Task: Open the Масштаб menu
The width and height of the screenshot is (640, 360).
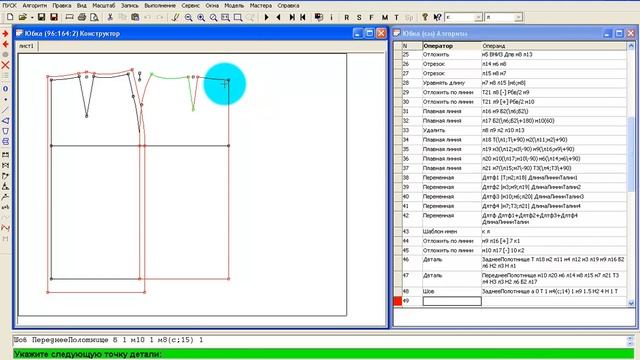Action: tap(104, 5)
